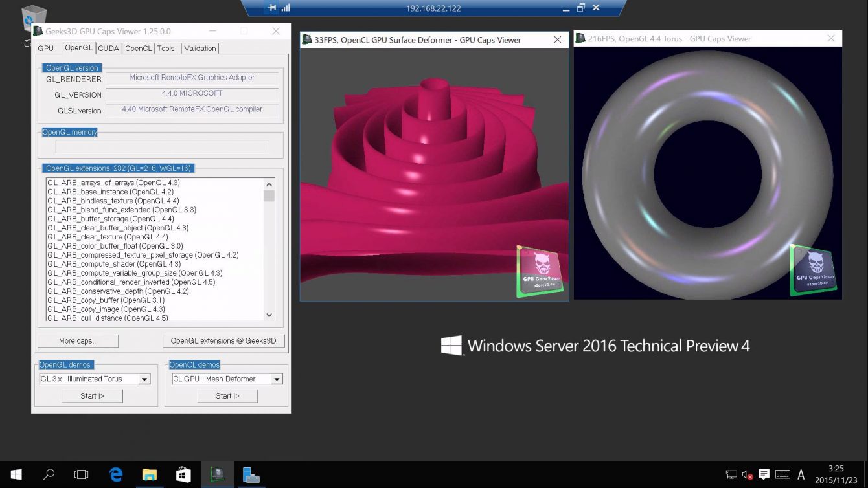Viewport: 868px width, 488px height.
Task: Click GPU Caps Viewer title bar icon
Action: 38,31
